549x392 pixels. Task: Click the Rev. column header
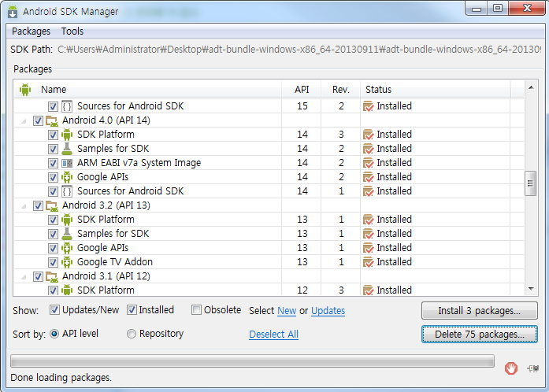coord(341,90)
